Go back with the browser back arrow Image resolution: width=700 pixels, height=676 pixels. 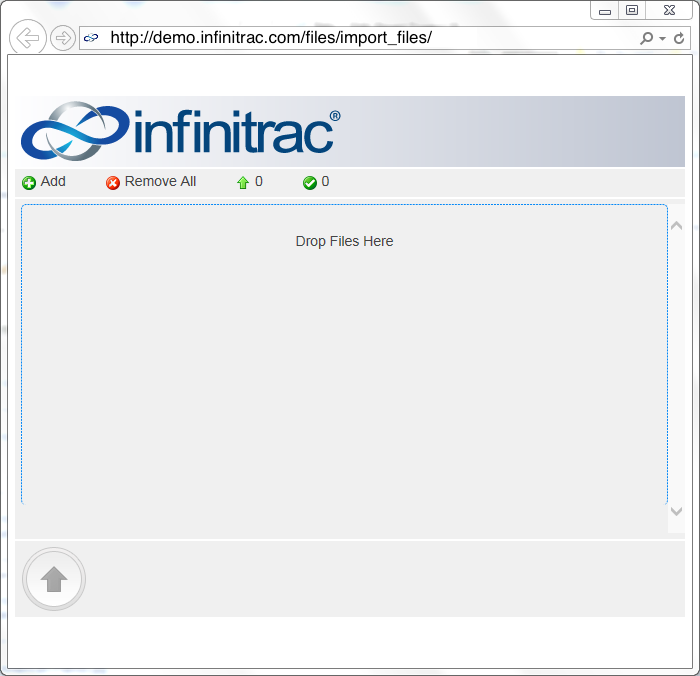[x=28, y=38]
